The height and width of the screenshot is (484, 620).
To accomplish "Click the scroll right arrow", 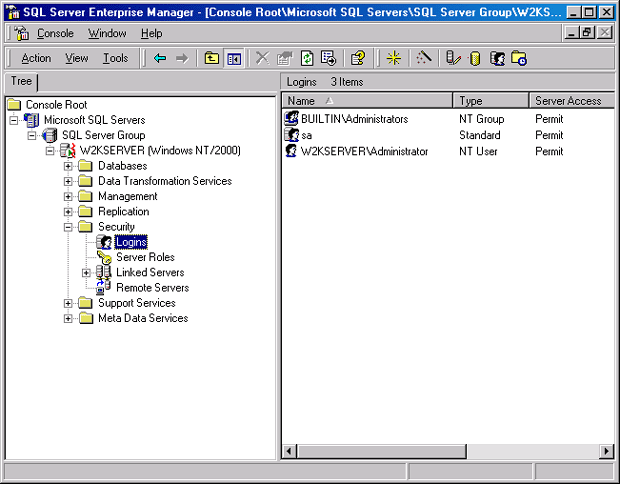I will pyautogui.click(x=607, y=451).
